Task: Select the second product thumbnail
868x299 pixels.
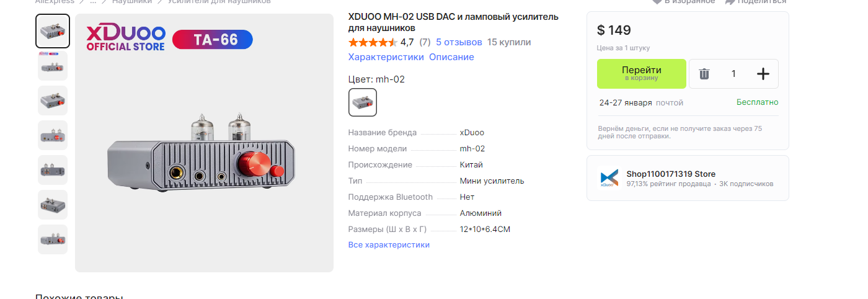Action: click(x=53, y=66)
